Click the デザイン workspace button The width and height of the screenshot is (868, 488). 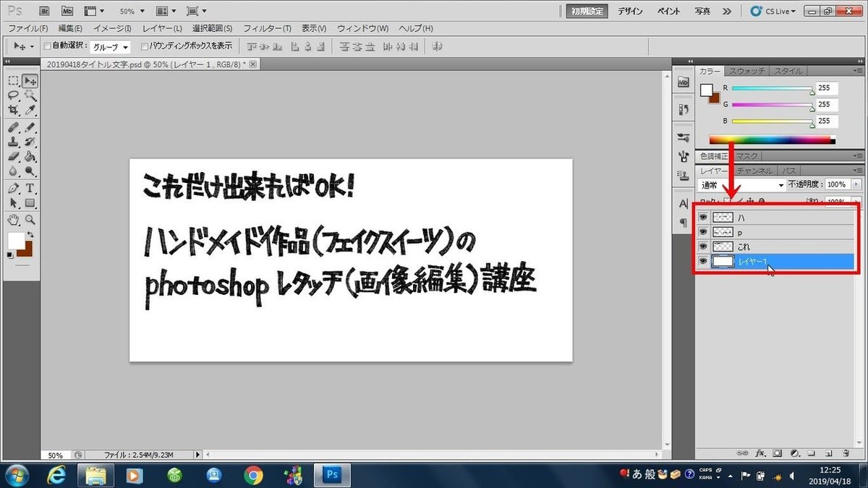point(631,11)
